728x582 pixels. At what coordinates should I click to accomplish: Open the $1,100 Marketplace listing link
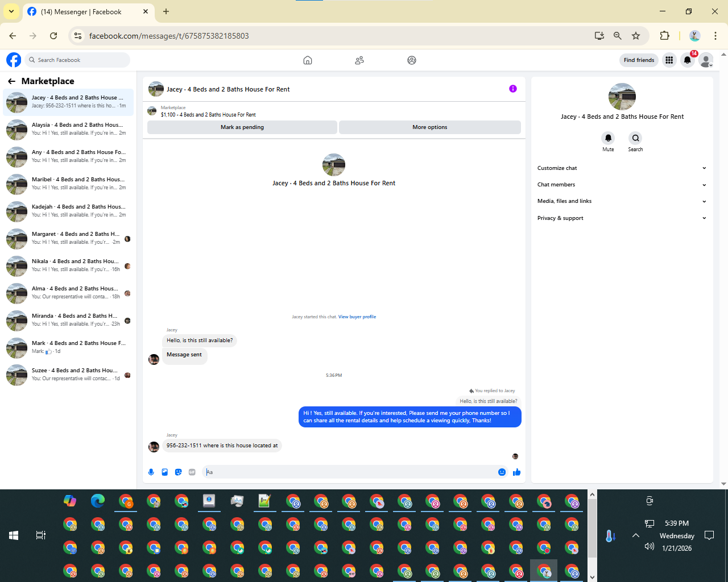tap(208, 115)
